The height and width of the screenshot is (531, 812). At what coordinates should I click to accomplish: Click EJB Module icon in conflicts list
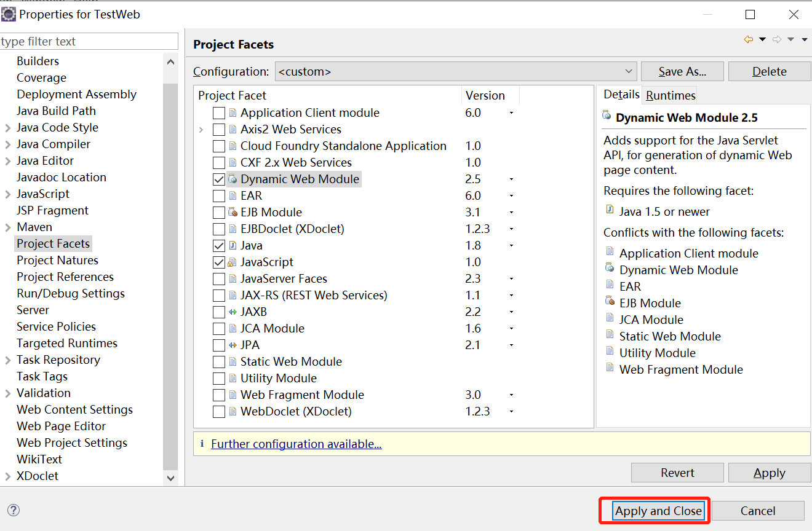point(610,301)
